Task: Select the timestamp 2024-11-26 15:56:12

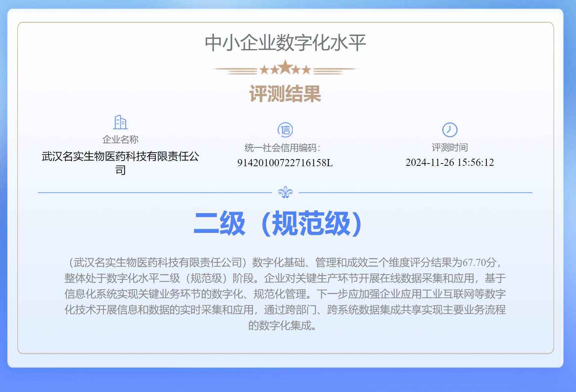Action: [450, 162]
